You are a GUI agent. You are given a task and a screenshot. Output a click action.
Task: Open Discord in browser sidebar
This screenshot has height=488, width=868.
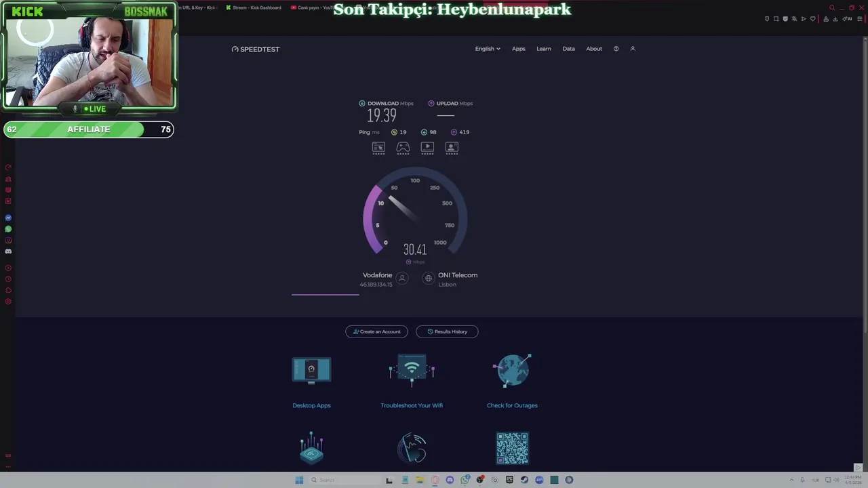[x=8, y=251]
